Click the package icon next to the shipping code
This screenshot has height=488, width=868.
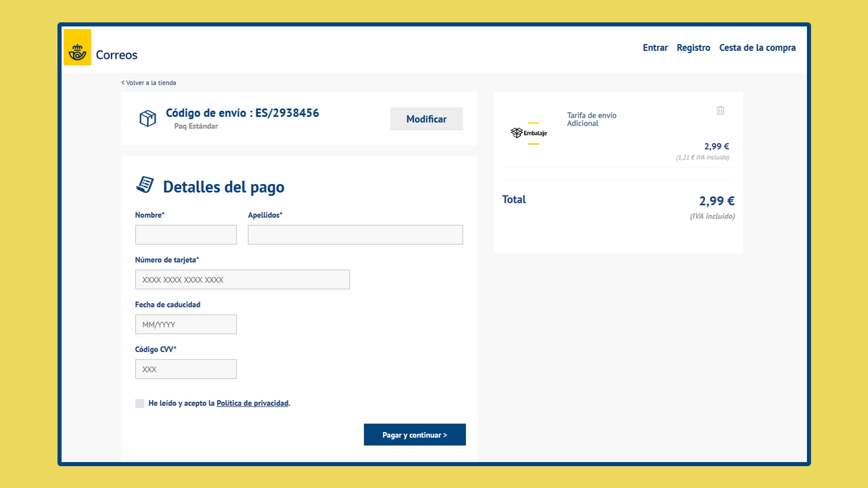tap(147, 118)
